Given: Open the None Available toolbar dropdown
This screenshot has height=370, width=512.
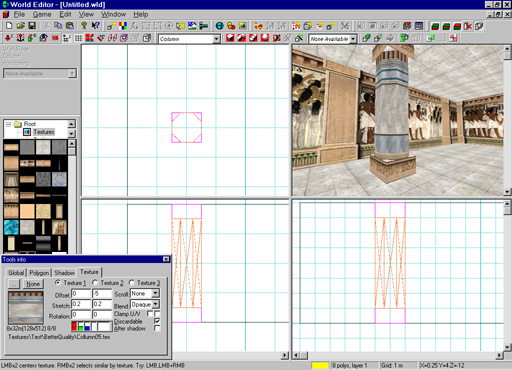Looking at the screenshot, I should click(353, 39).
